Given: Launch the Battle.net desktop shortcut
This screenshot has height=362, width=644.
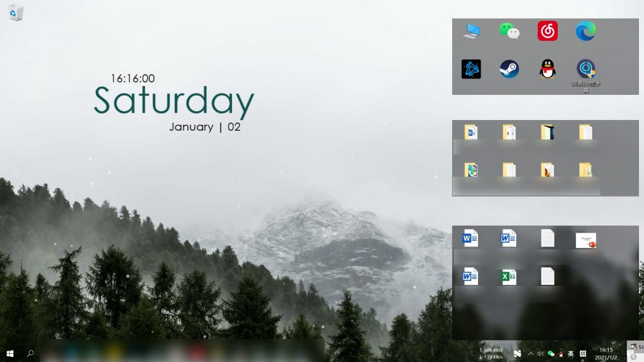Looking at the screenshot, I should [471, 69].
